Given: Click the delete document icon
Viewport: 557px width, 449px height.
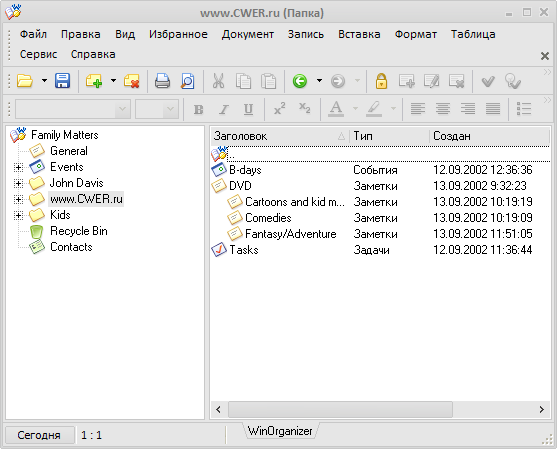Looking at the screenshot, I should pos(131,81).
